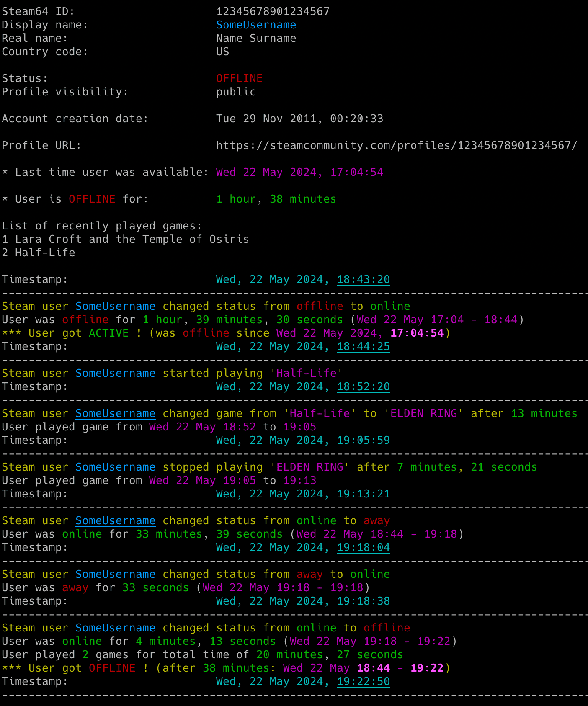The image size is (588, 706).
Task: Click the 'ELDEN RING' name in changed game line
Action: (424, 414)
